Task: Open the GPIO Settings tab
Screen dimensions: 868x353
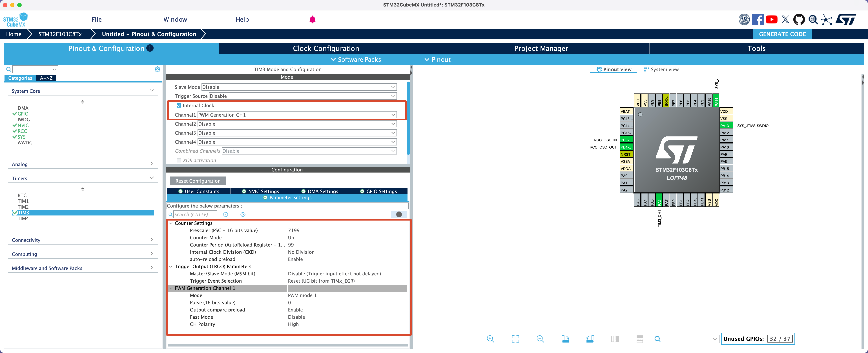Action: point(378,191)
